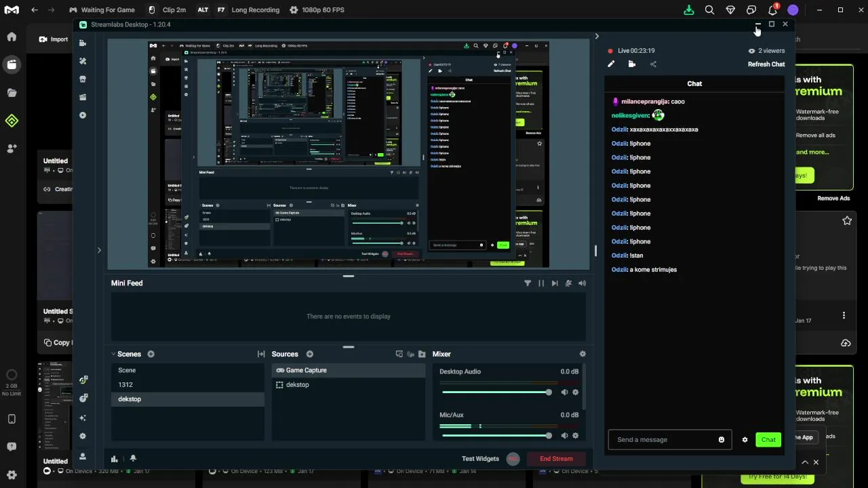Open three-dot menu on Jan 17 clip
868x488 pixels.
click(844, 315)
